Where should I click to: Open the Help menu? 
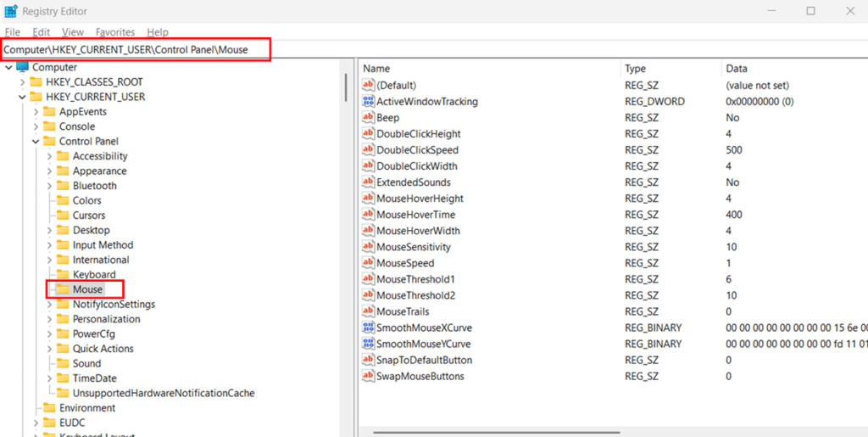click(158, 32)
